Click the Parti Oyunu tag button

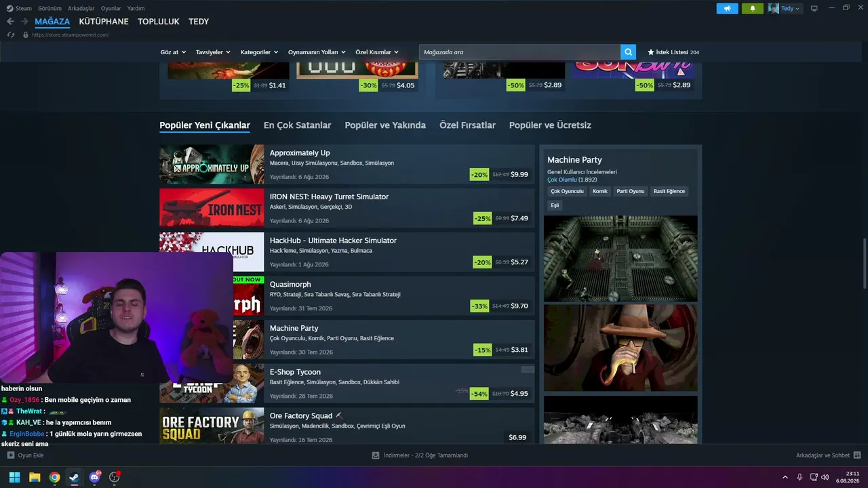[x=630, y=191]
